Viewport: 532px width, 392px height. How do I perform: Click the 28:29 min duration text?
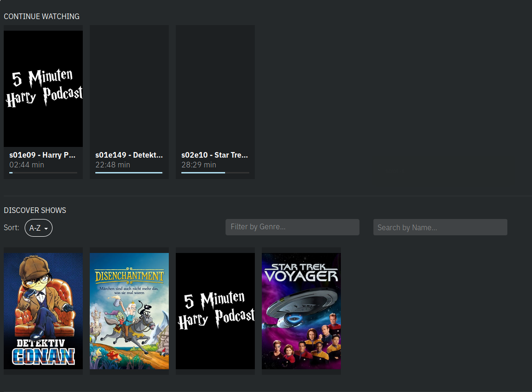click(x=199, y=165)
